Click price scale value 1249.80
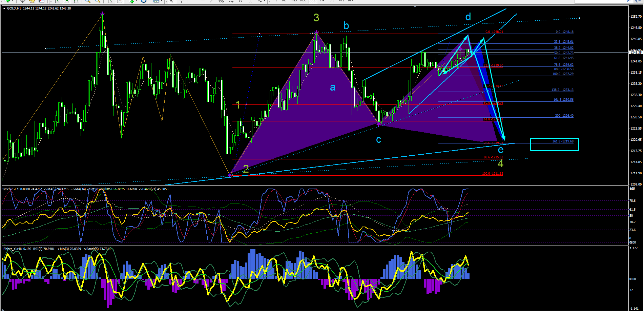The image size is (644, 311). pyautogui.click(x=636, y=28)
